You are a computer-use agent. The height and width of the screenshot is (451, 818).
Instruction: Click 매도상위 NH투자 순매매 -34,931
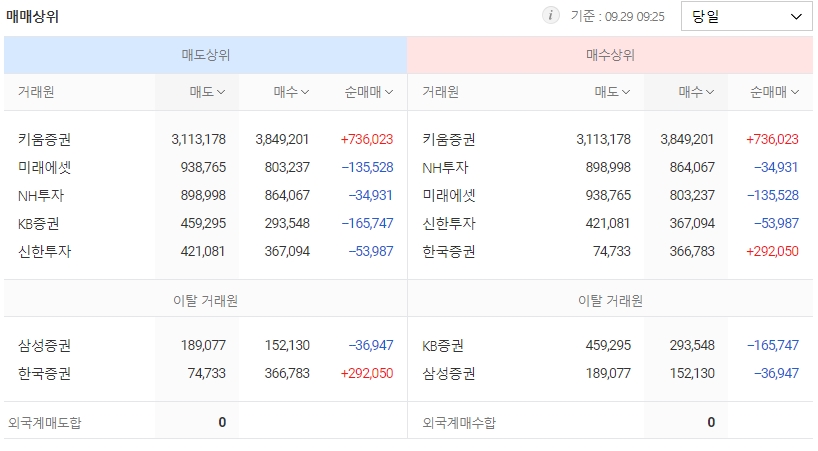pos(371,196)
